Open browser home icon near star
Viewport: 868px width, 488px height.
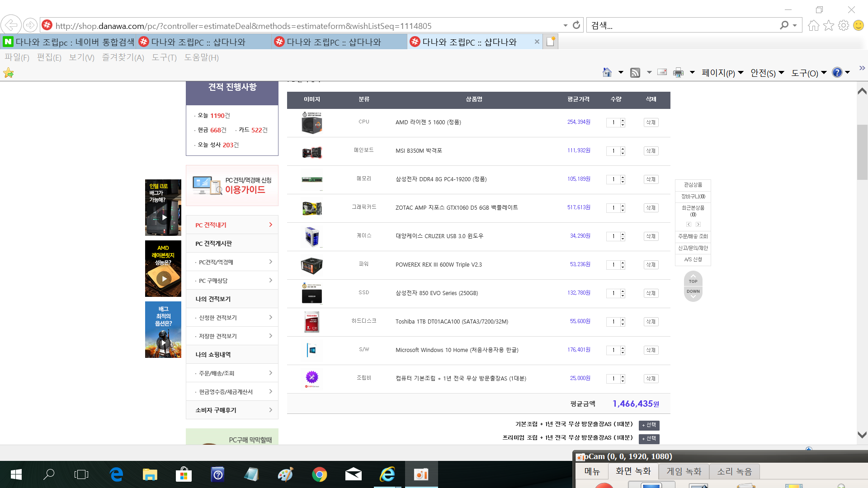(x=814, y=25)
